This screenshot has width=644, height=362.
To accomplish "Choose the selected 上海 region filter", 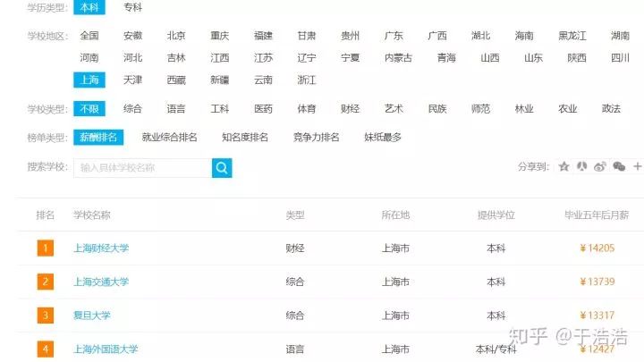I will pyautogui.click(x=89, y=80).
